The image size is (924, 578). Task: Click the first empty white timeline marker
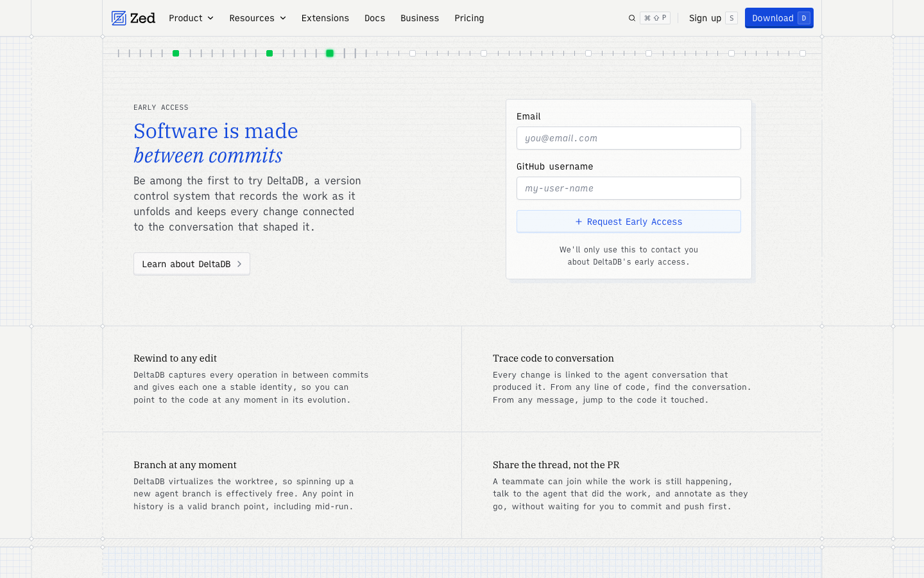(x=413, y=53)
